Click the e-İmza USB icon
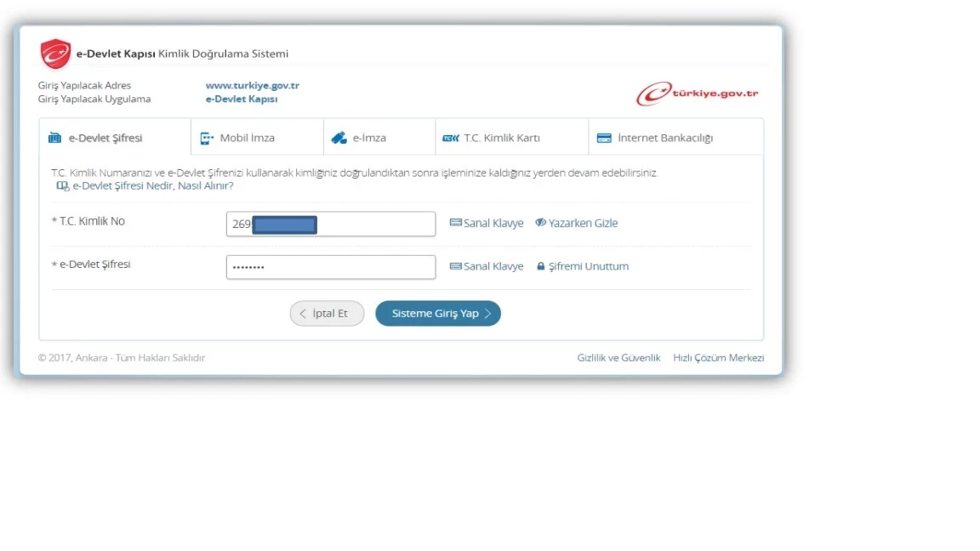The width and height of the screenshot is (980, 551). [x=339, y=138]
